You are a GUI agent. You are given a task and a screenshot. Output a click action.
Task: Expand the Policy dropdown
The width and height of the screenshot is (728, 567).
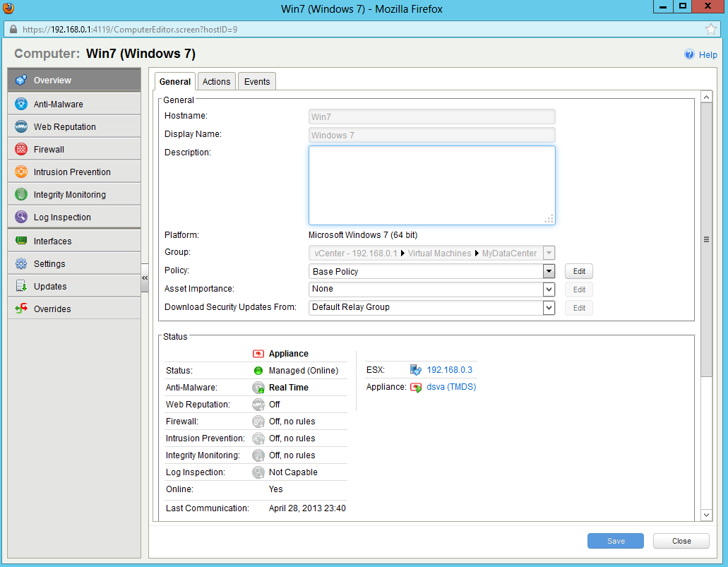[549, 272]
